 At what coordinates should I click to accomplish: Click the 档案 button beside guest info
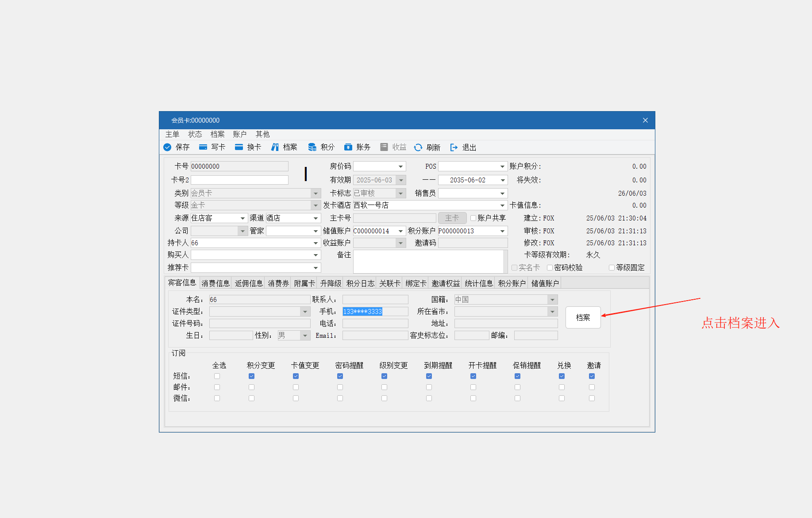[x=583, y=317]
